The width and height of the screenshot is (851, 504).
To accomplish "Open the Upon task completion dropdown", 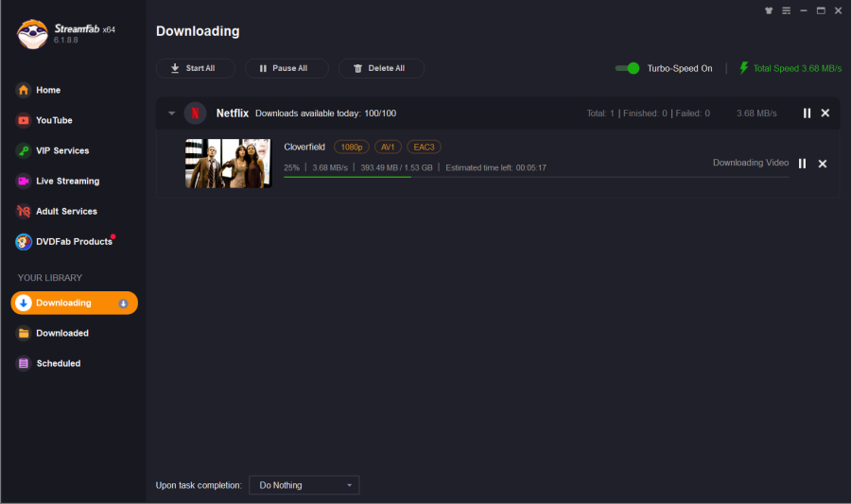I will point(304,485).
